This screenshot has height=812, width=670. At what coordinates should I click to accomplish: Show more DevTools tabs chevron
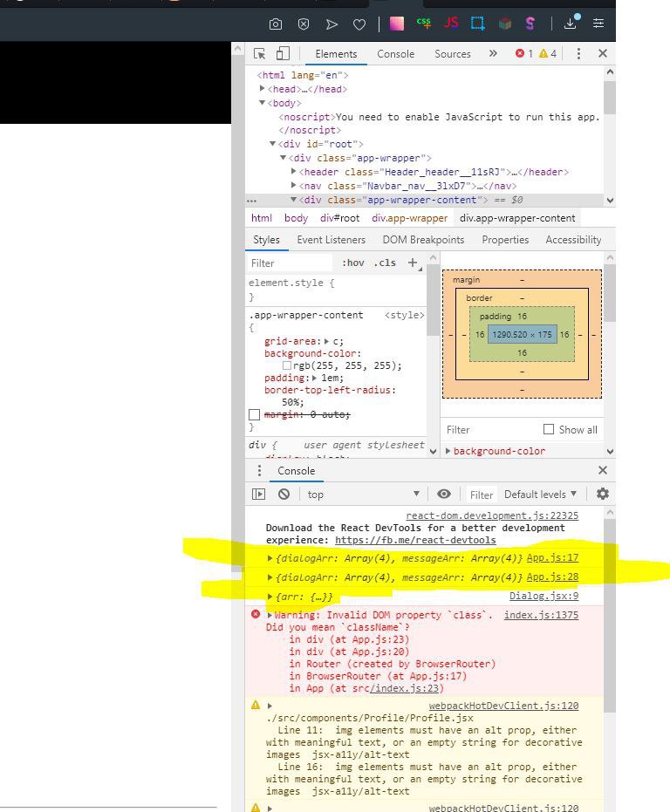click(493, 53)
